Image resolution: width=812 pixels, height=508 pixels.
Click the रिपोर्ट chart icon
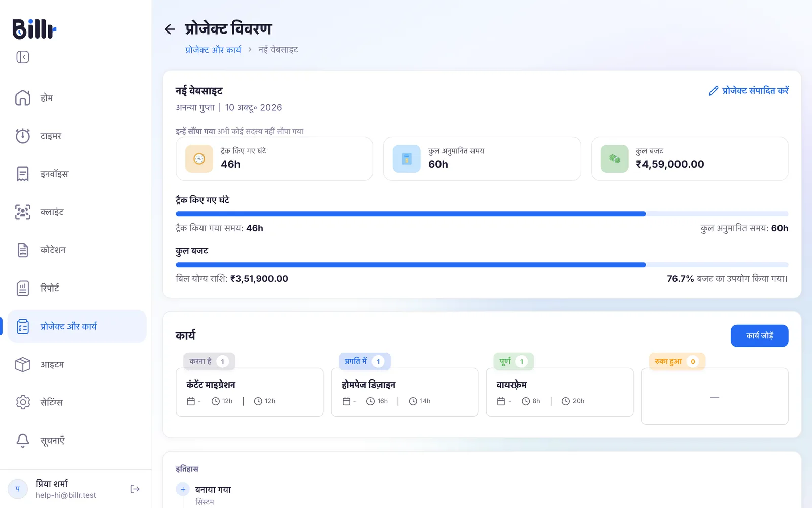23,288
